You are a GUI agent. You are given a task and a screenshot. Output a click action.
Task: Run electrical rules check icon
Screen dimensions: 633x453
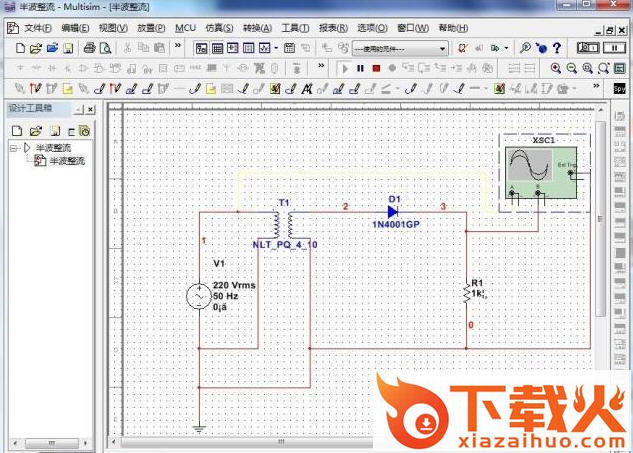pyautogui.click(x=462, y=48)
